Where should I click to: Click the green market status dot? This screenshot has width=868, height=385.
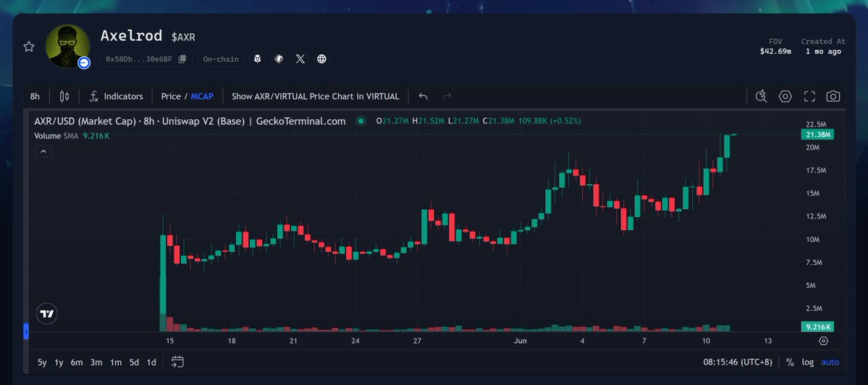click(361, 121)
